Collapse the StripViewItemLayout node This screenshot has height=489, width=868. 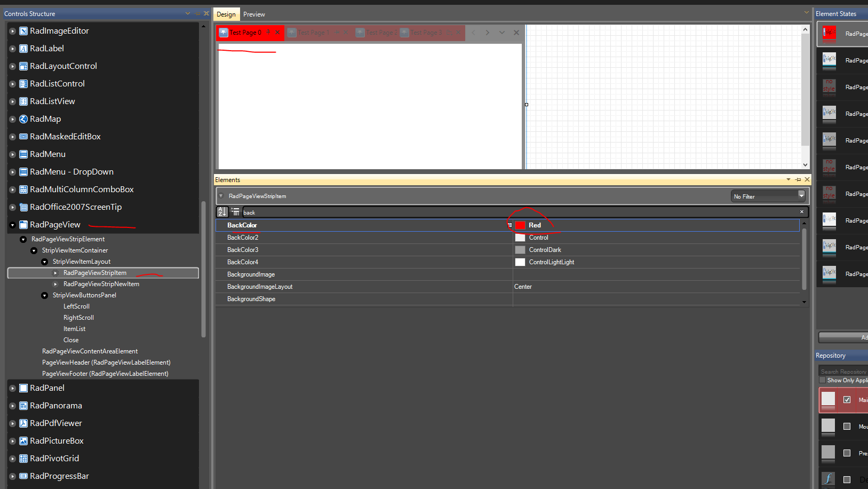coord(44,262)
